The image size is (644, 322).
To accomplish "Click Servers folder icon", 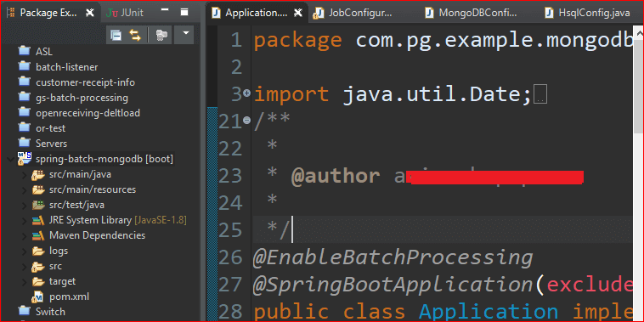I will (x=25, y=143).
